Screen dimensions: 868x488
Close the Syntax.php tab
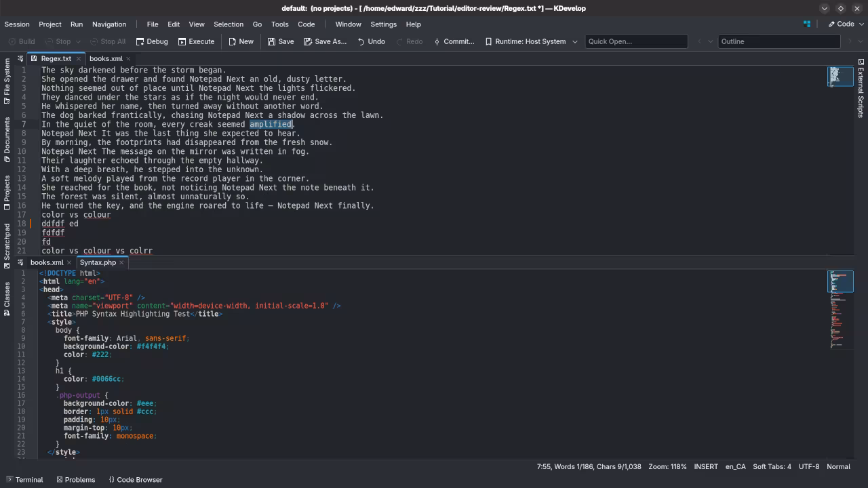[x=122, y=262]
